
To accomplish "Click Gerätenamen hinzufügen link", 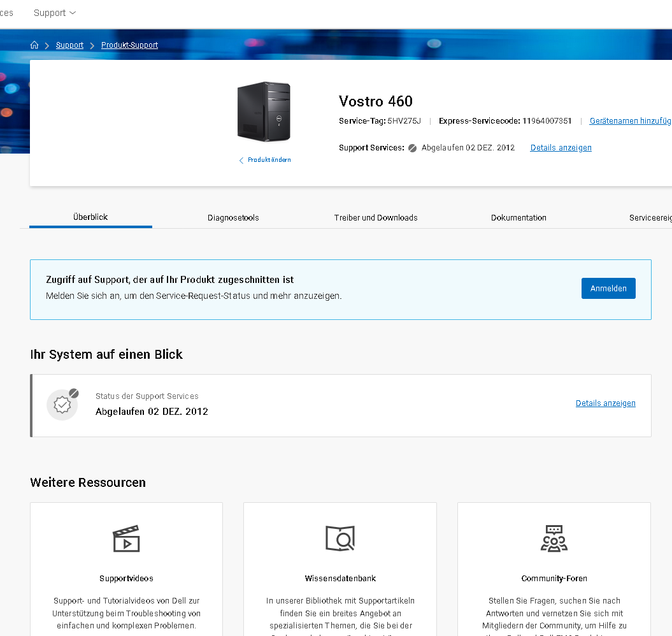I will pos(631,121).
